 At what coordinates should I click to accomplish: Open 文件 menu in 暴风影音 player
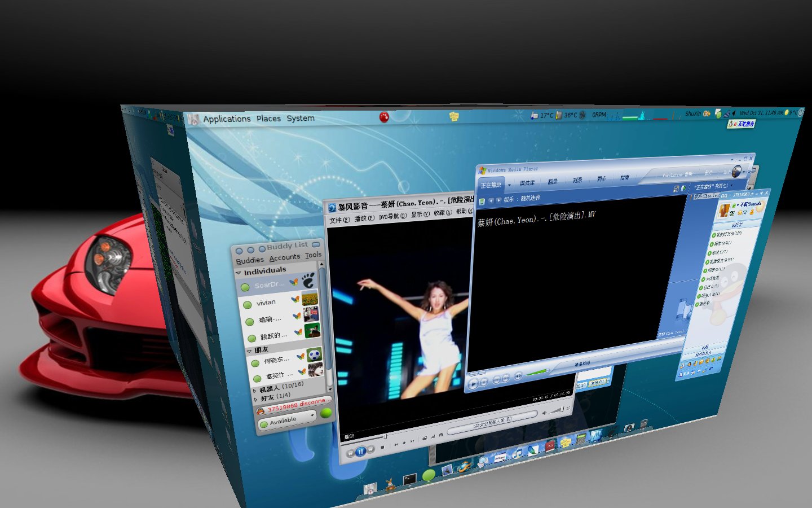click(x=339, y=220)
